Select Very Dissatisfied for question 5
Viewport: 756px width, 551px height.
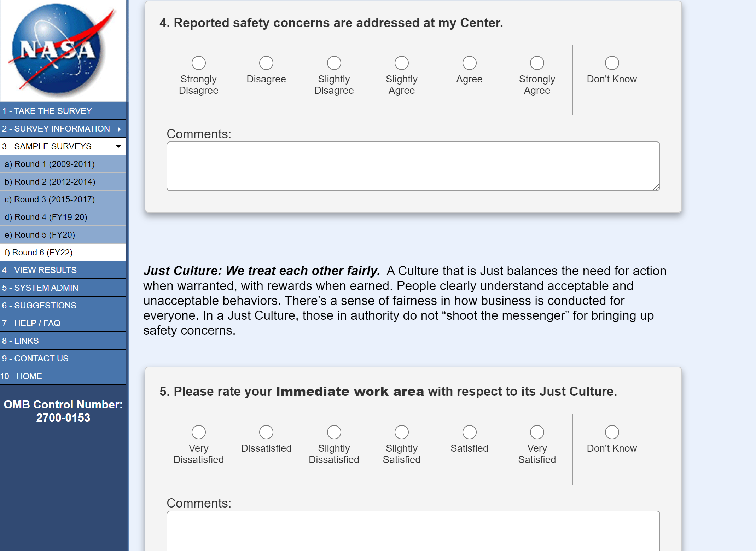tap(198, 432)
